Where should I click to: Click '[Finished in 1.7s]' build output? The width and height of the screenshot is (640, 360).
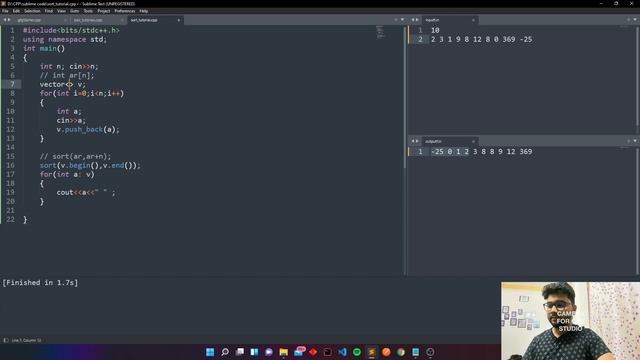click(40, 282)
